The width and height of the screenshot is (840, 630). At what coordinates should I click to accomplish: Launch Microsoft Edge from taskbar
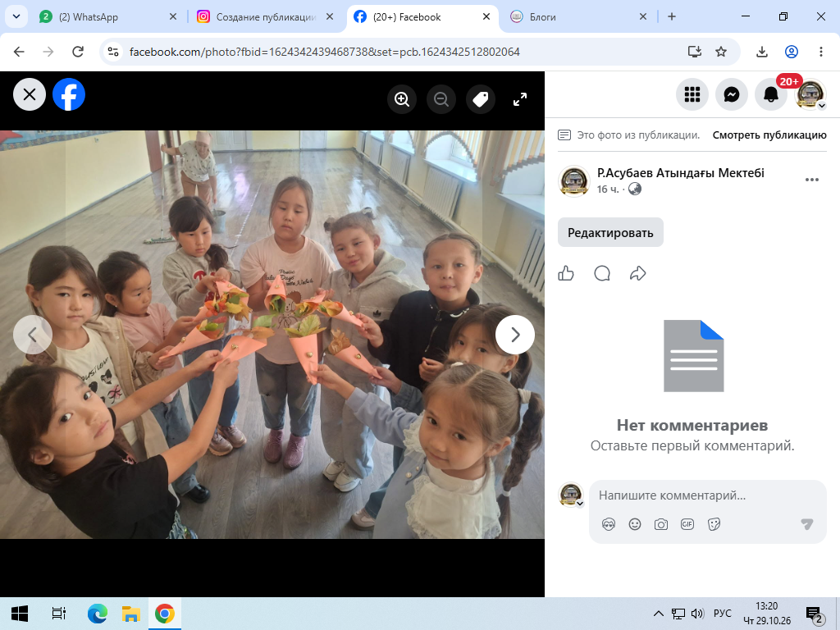click(98, 614)
